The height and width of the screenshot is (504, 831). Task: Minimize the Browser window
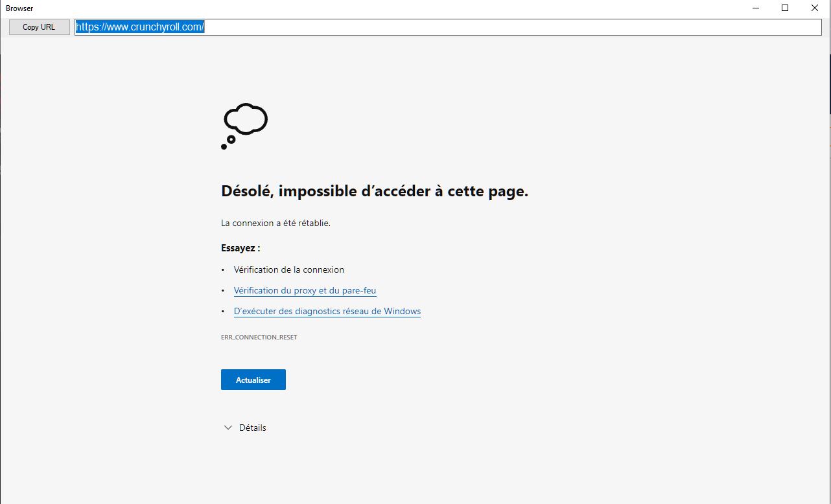pyautogui.click(x=756, y=8)
